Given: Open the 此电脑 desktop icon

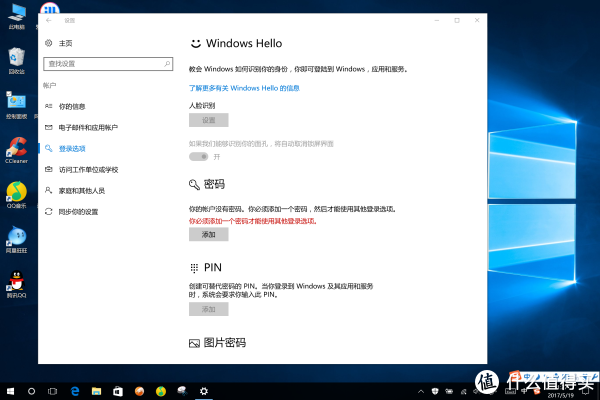Looking at the screenshot, I should pos(16,16).
